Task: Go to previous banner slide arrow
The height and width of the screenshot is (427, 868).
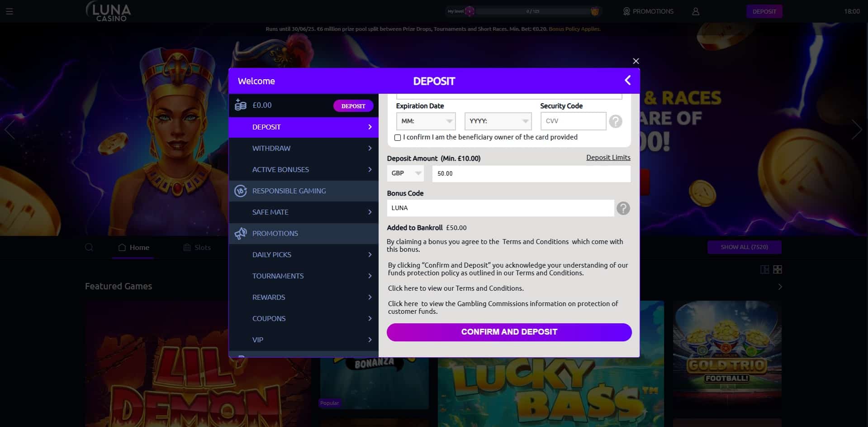Action: 9,130
